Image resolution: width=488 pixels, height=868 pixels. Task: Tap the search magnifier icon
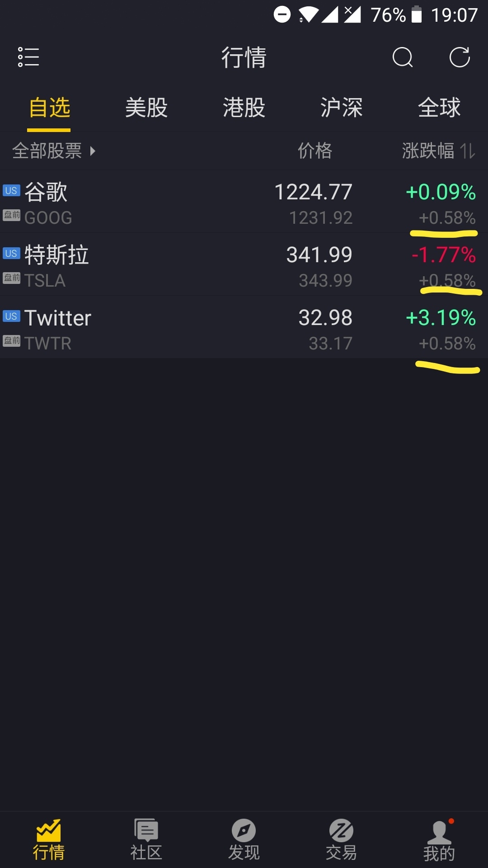403,57
